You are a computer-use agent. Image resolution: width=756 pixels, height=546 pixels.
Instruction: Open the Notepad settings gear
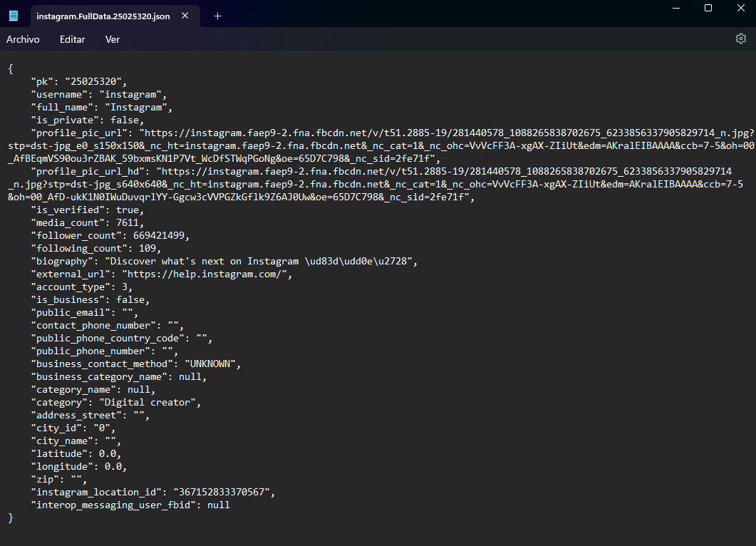pyautogui.click(x=740, y=39)
